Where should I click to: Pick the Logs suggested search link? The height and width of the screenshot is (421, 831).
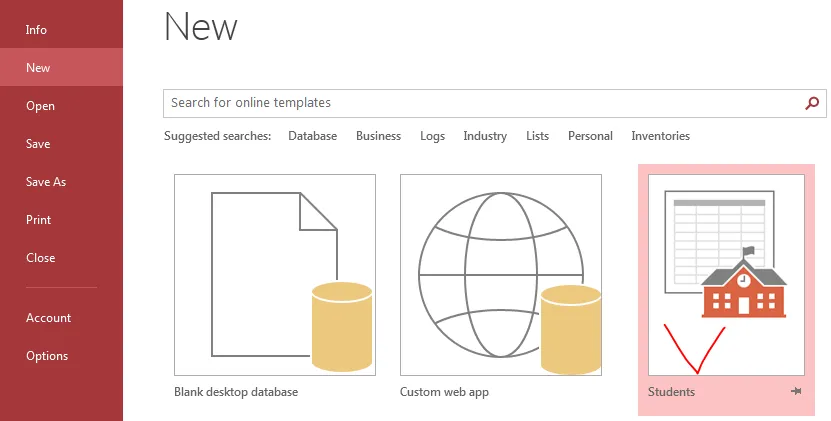[x=432, y=136]
